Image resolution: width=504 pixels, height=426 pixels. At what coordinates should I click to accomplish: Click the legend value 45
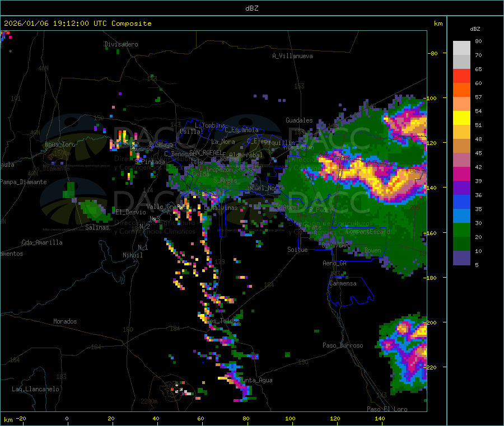pyautogui.click(x=478, y=153)
